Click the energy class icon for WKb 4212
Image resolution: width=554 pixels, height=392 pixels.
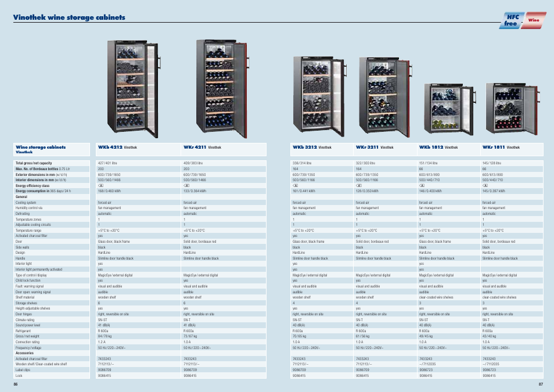pyautogui.click(x=100, y=185)
